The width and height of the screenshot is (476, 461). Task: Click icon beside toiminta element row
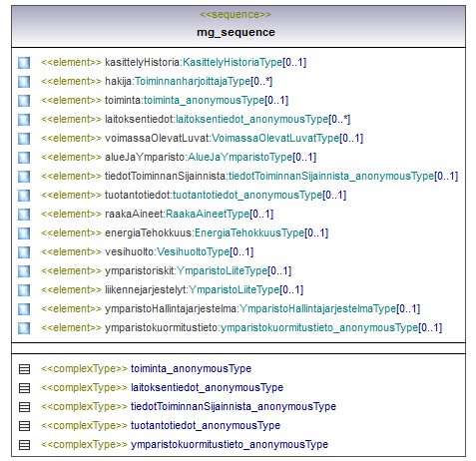(24, 101)
